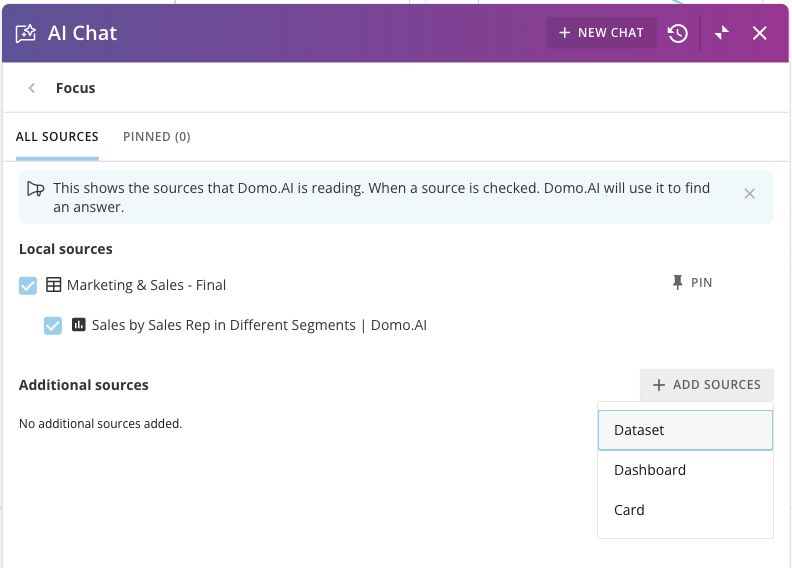Pin the Marketing & Sales source
This screenshot has width=792, height=568.
pyautogui.click(x=692, y=283)
